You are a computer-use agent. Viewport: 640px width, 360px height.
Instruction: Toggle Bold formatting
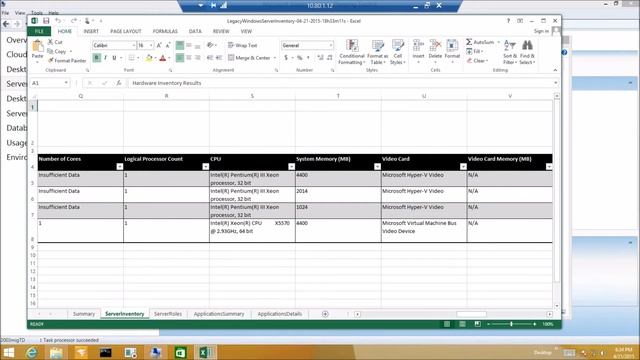tap(96, 58)
